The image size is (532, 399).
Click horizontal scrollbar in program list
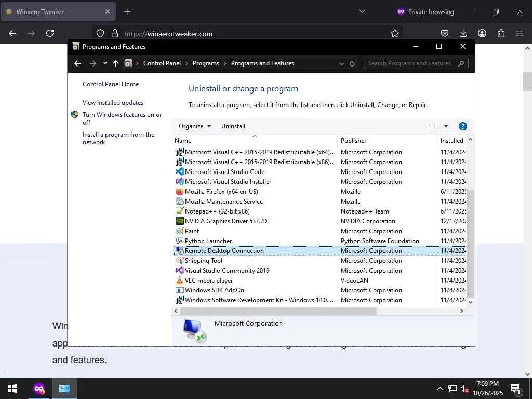click(278, 311)
